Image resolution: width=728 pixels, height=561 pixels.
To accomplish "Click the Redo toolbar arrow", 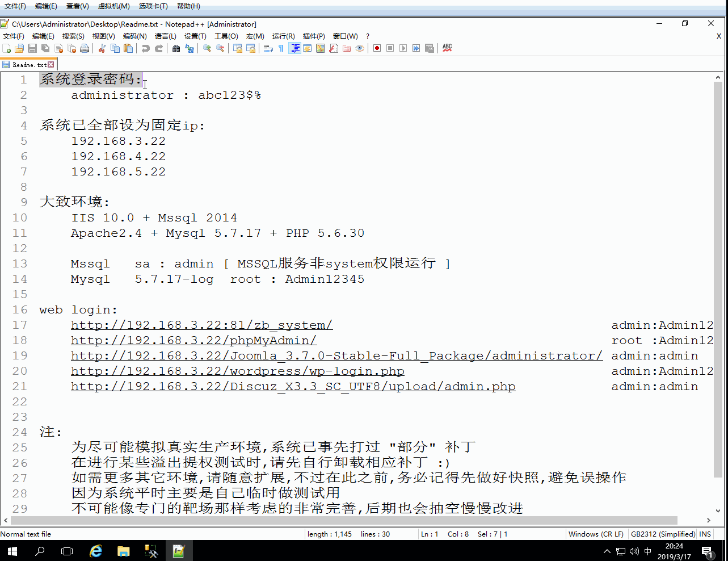I will pos(158,48).
